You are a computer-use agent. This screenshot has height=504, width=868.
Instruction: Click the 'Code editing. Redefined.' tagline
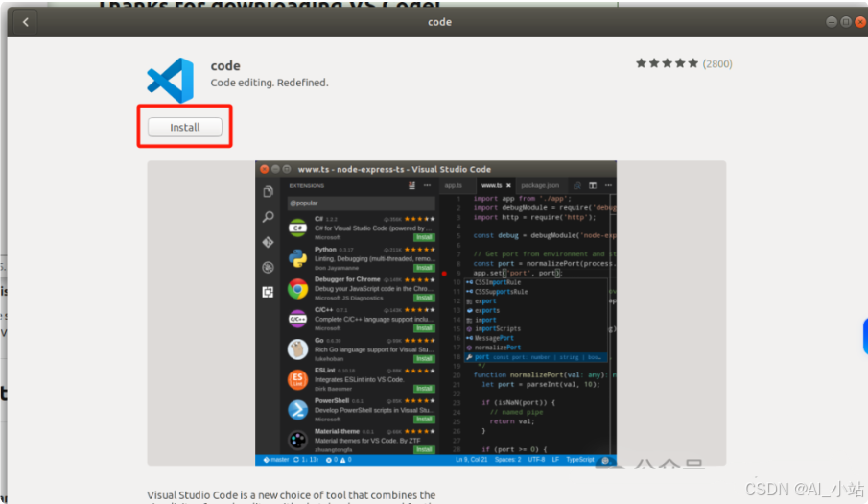point(270,83)
